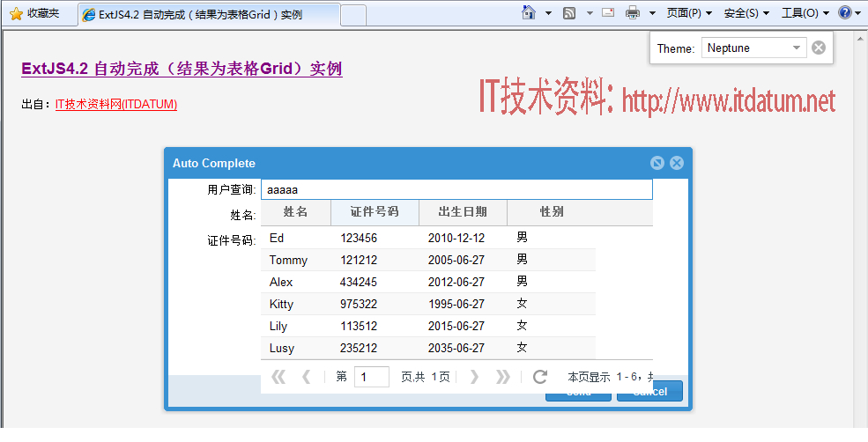
Task: Click ID number 123456
Action: [359, 238]
